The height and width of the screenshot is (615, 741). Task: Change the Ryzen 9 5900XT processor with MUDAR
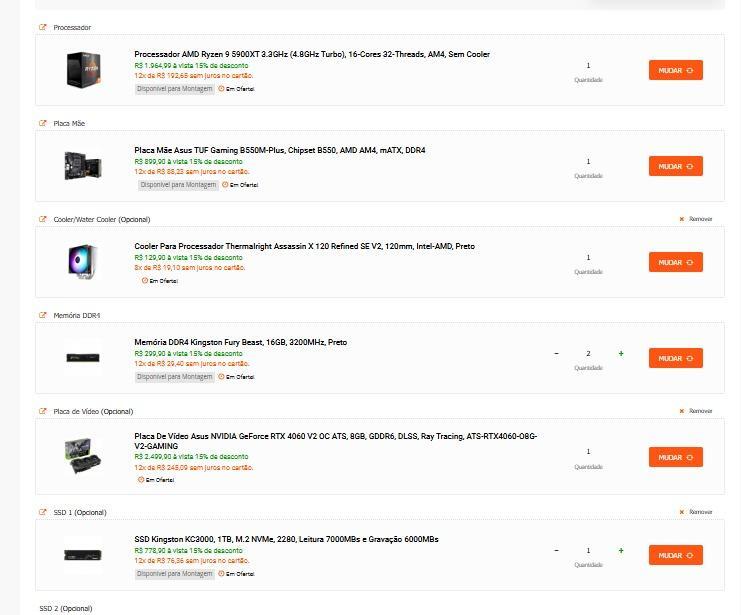676,70
